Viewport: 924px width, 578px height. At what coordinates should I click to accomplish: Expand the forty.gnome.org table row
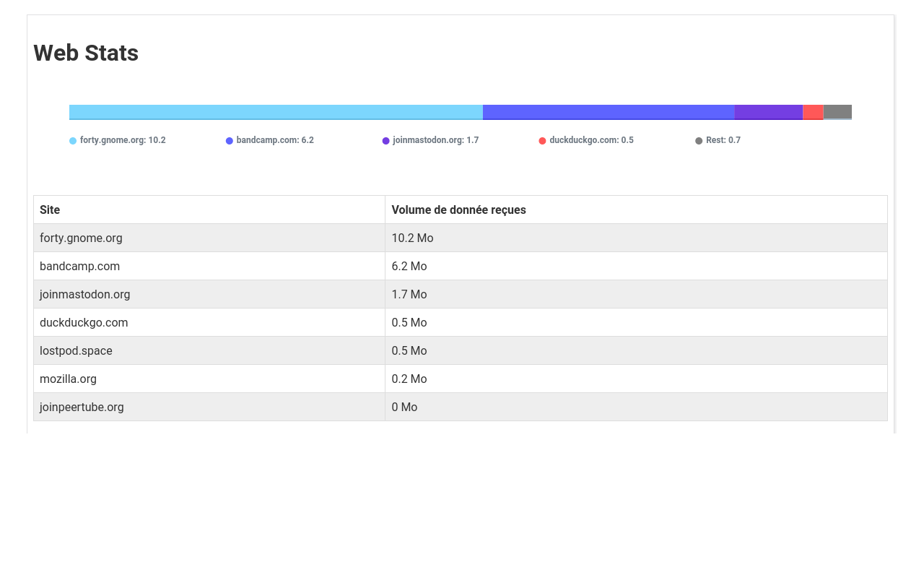tap(81, 238)
